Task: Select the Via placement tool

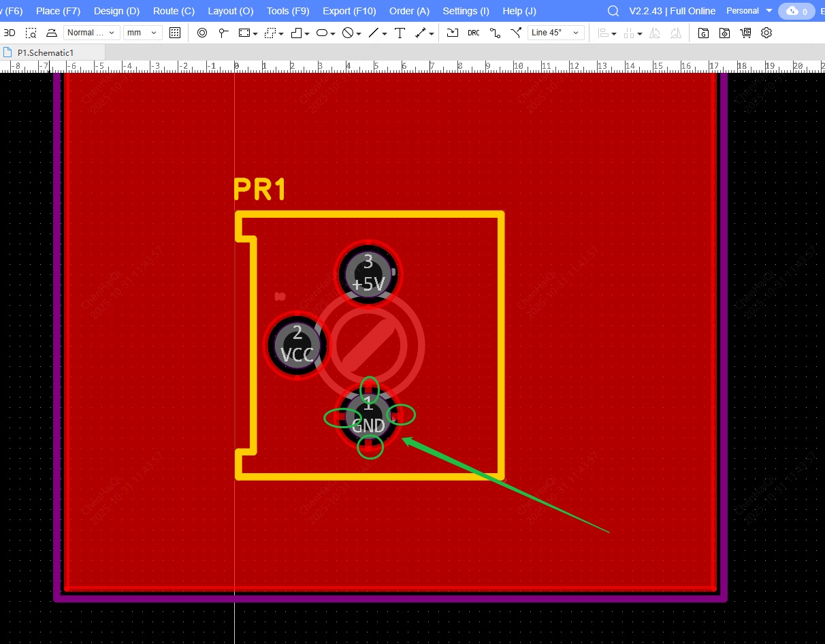Action: (201, 33)
